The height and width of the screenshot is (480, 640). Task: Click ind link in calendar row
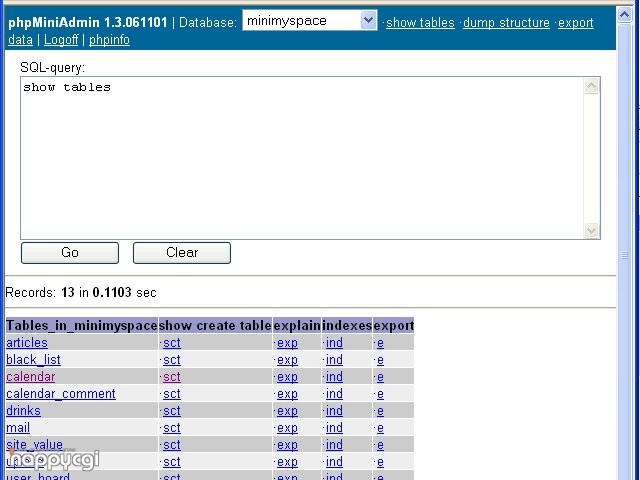(334, 377)
